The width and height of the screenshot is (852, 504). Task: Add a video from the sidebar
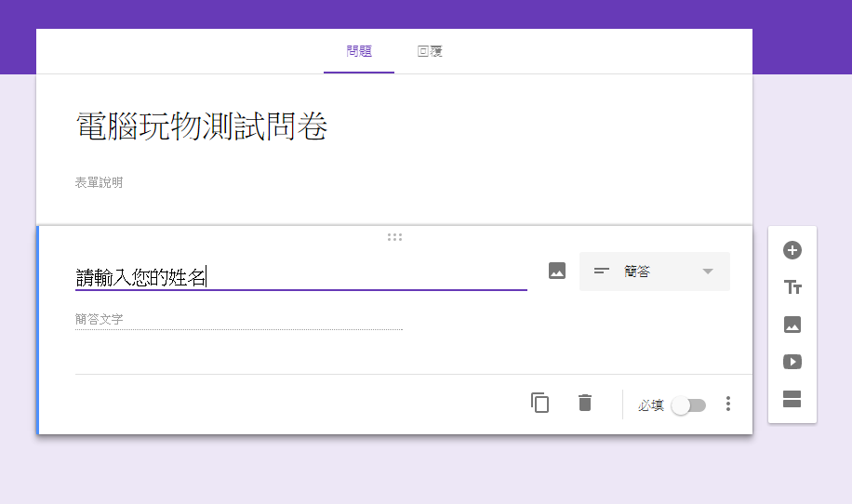792,362
